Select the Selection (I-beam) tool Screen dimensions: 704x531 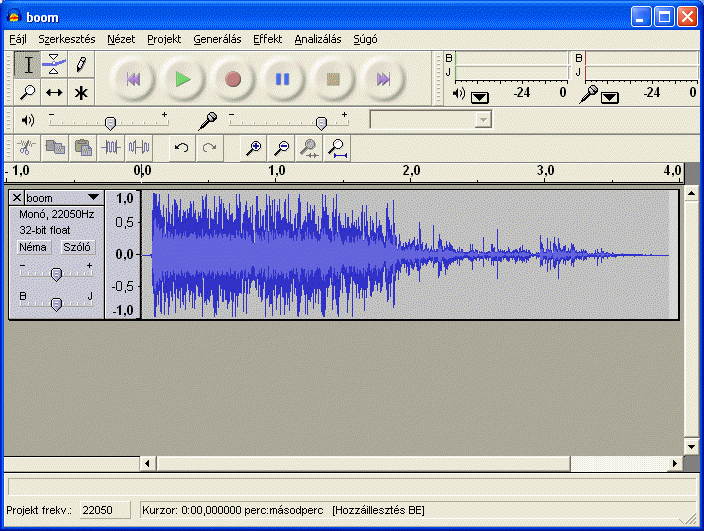click(x=27, y=64)
